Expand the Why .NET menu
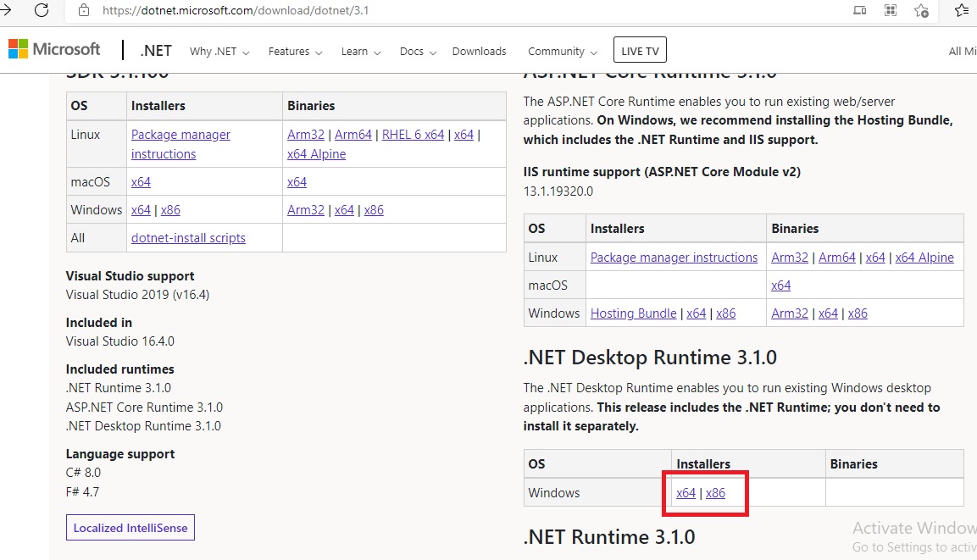Screen dimensions: 977x560 [219, 52]
